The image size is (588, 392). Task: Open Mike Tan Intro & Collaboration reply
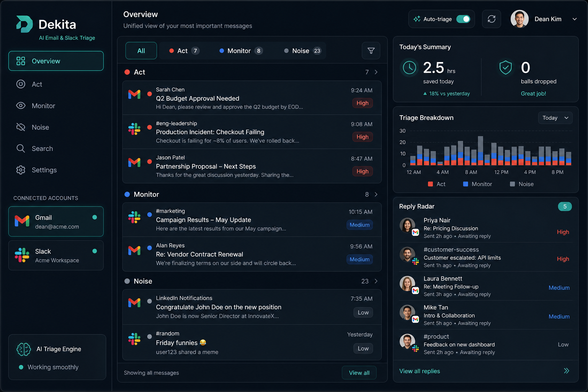click(485, 315)
